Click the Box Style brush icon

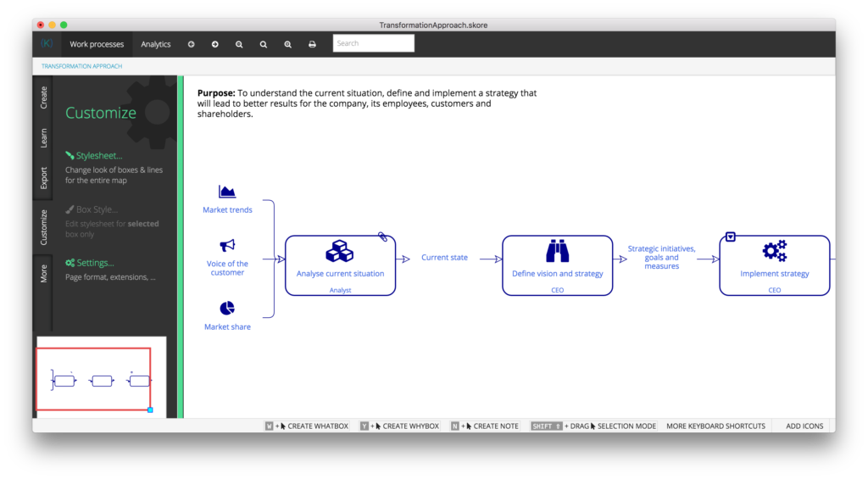click(x=70, y=209)
